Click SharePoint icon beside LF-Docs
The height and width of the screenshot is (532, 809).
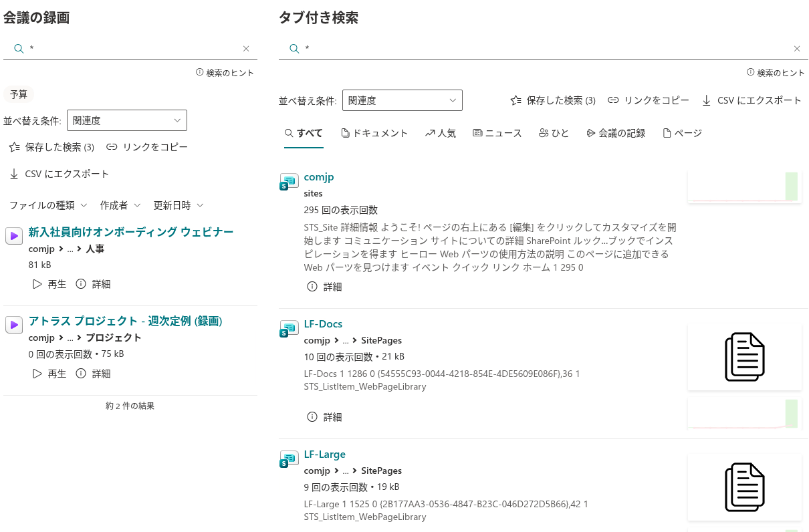pyautogui.click(x=288, y=328)
